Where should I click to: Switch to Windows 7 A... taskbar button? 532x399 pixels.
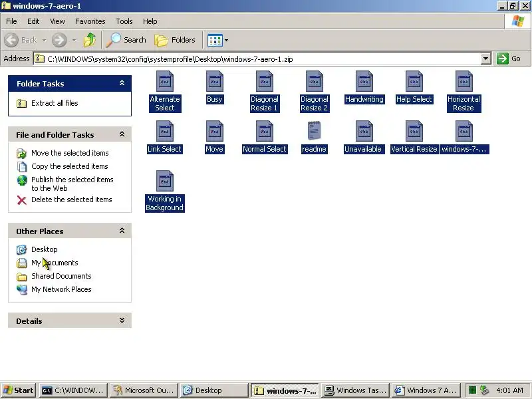pyautogui.click(x=426, y=390)
